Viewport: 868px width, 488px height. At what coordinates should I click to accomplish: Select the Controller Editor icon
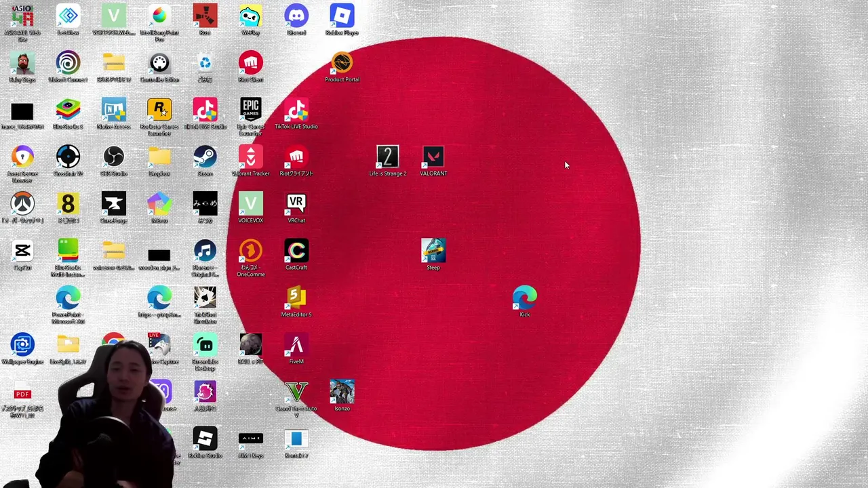(x=159, y=63)
